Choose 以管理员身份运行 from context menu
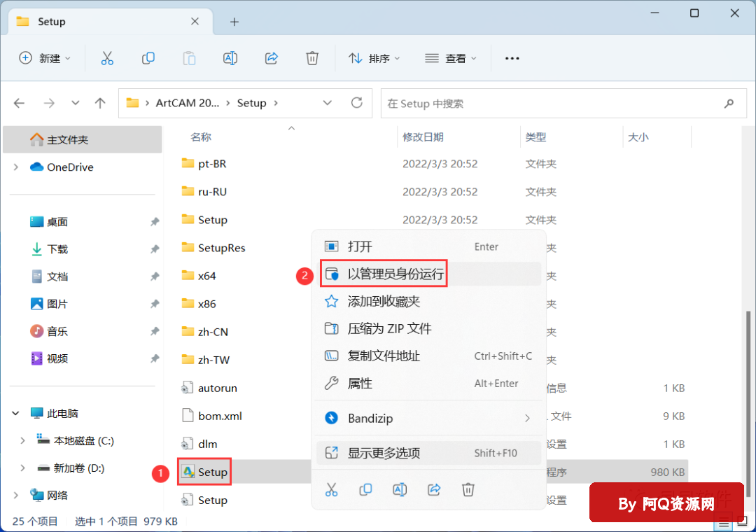 click(428, 274)
